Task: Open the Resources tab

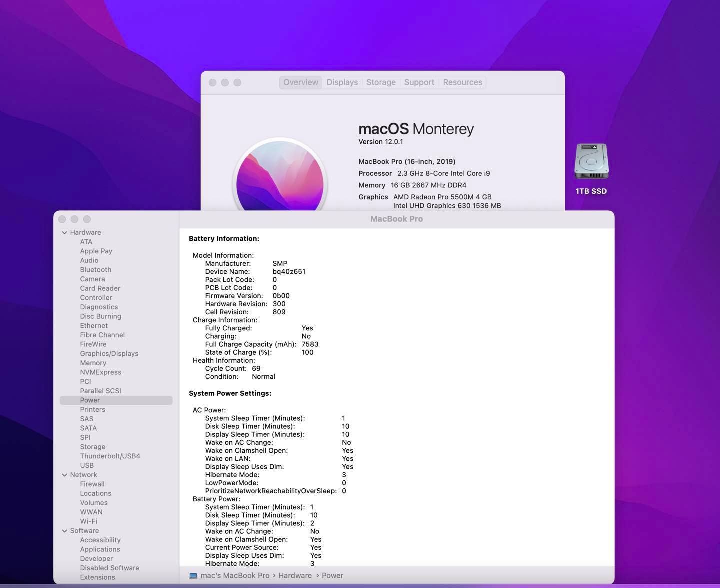Action: pos(463,82)
